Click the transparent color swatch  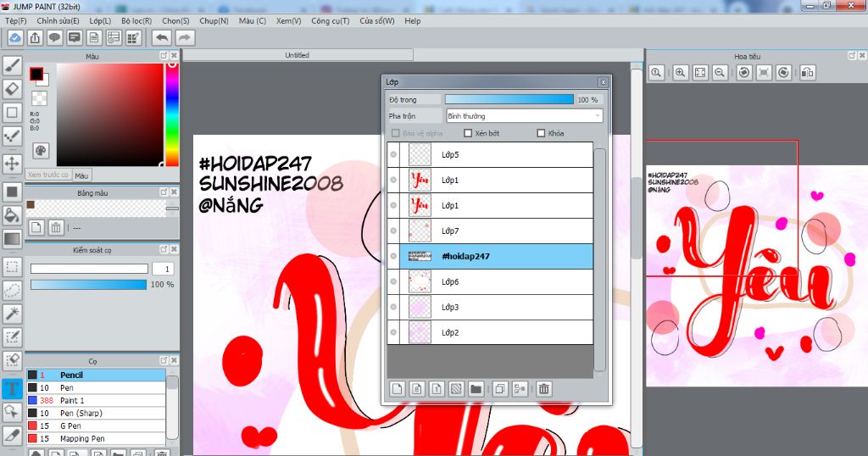tap(39, 98)
